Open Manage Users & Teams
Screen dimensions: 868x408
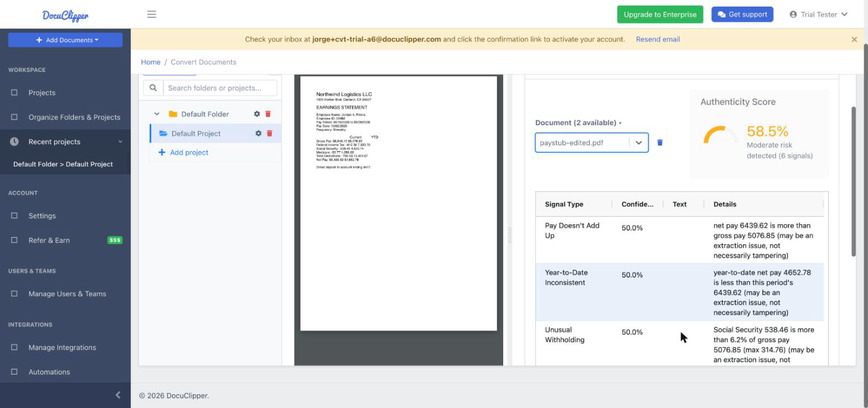[x=65, y=294]
